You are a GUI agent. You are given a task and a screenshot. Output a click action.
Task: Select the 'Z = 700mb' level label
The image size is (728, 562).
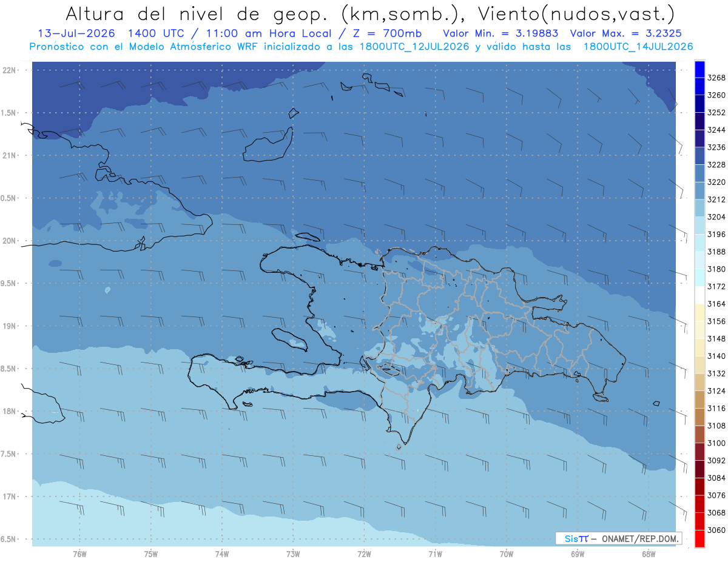(x=388, y=34)
